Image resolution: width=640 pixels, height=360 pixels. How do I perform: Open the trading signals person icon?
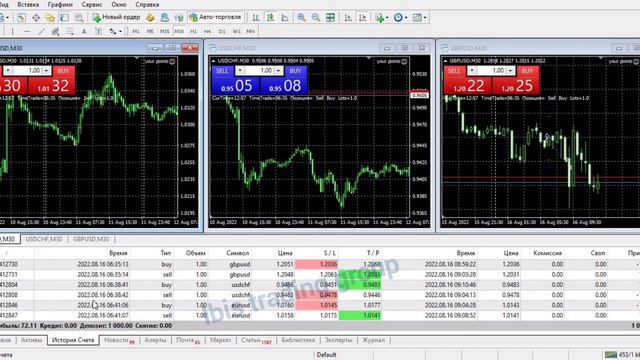164,17
